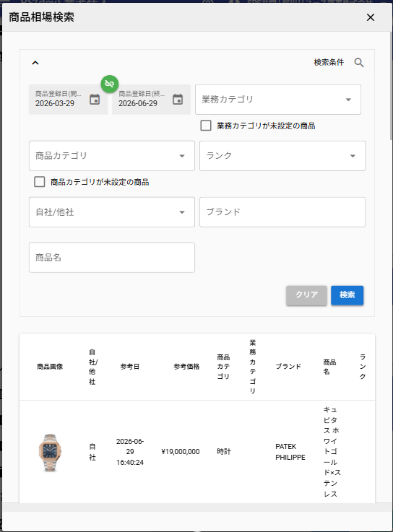Open the ランク dropdown

click(x=282, y=156)
